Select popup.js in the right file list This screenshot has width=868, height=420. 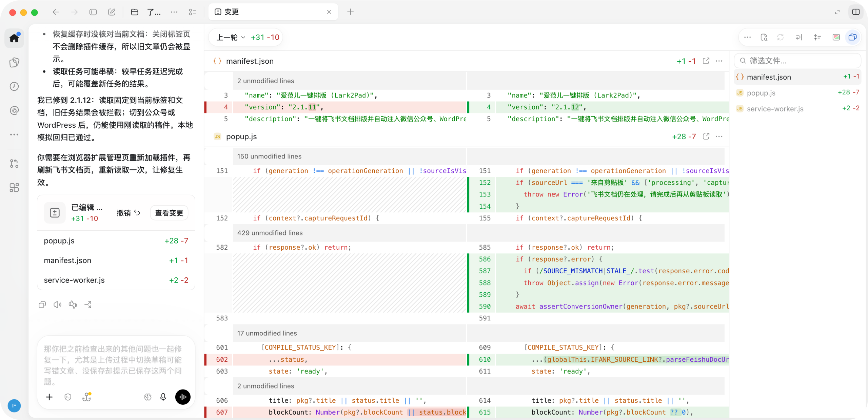(x=798, y=93)
